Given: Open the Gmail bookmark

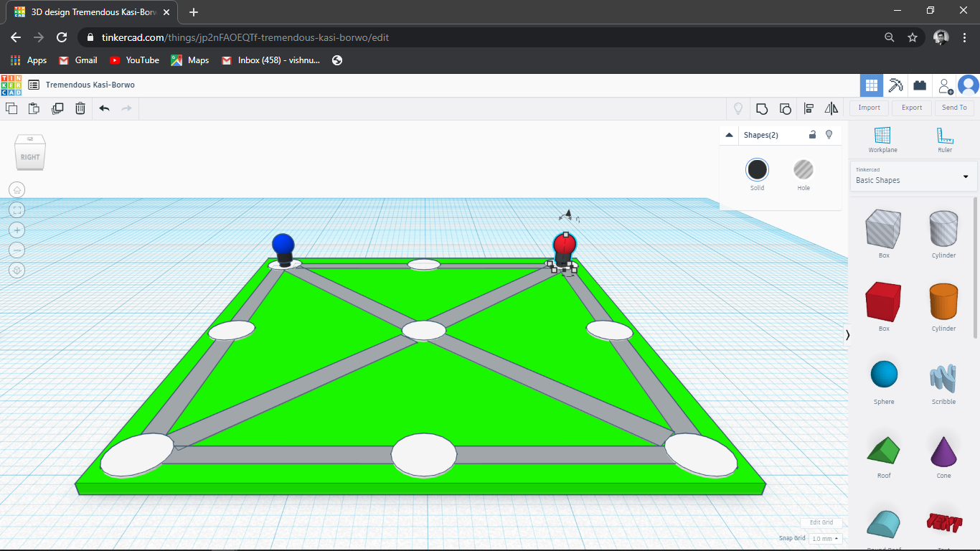Looking at the screenshot, I should click(x=78, y=60).
